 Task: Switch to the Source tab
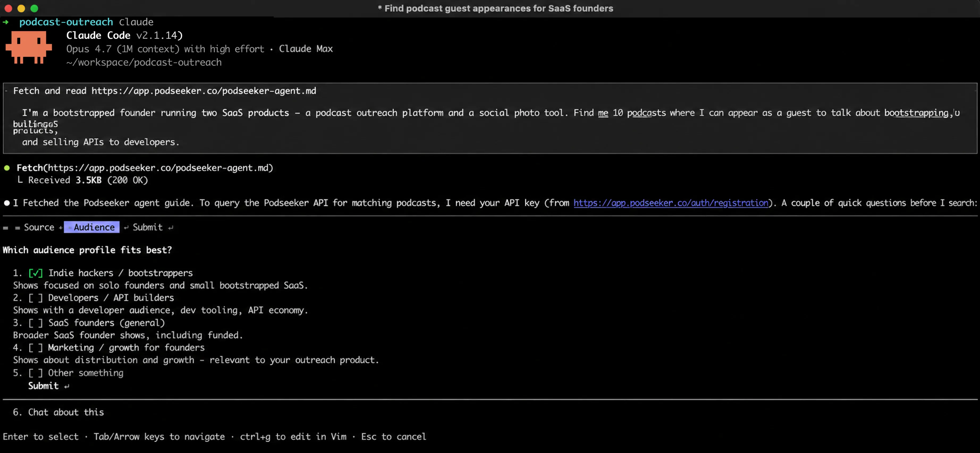(x=39, y=227)
